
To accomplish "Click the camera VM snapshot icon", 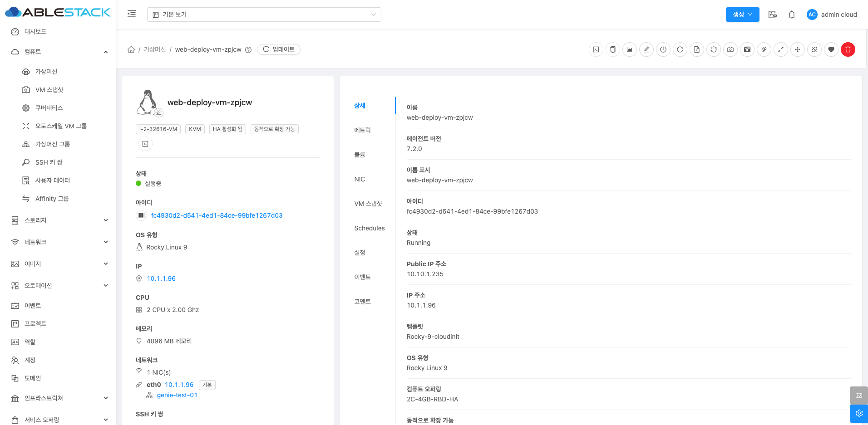I will (730, 49).
